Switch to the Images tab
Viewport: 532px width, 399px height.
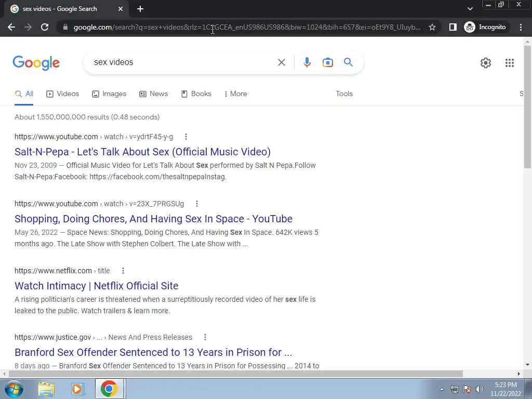[x=109, y=94]
